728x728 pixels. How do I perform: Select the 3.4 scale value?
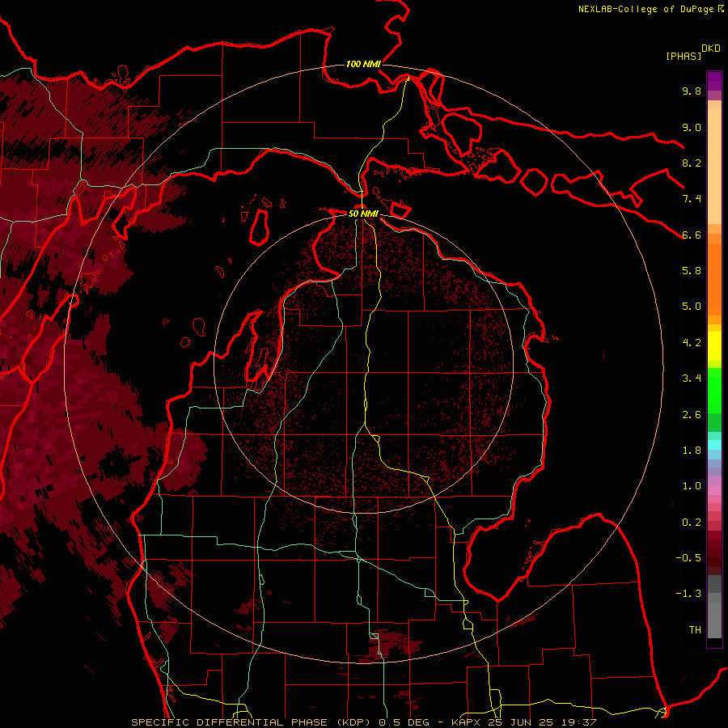click(x=692, y=379)
